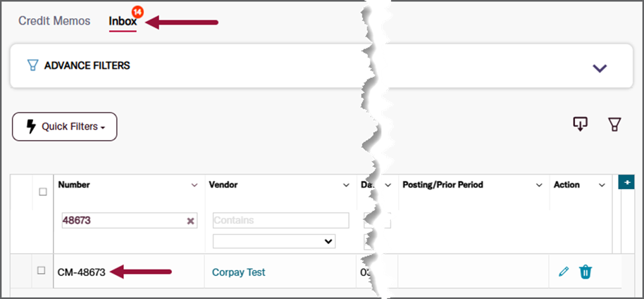Viewport: 644px width, 299px height.
Task: Open the Vendor filter select box
Action: click(274, 241)
